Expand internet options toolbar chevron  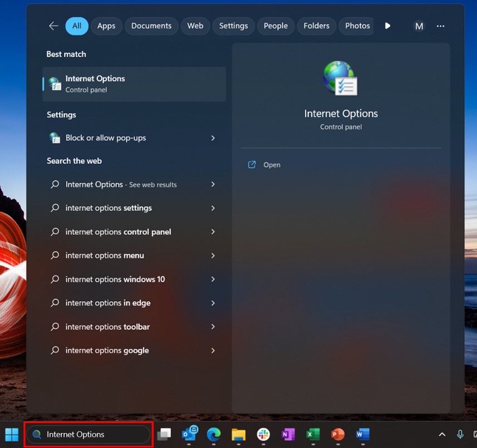point(213,327)
